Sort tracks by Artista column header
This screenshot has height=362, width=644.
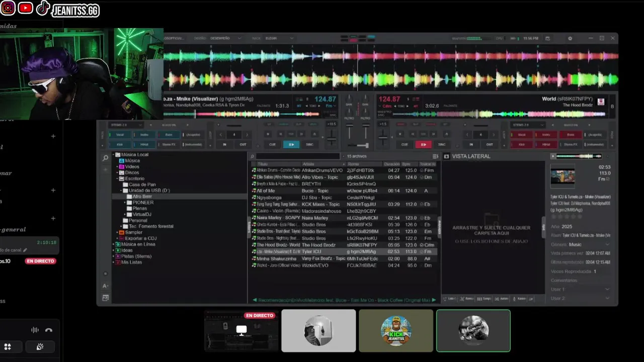(323, 164)
